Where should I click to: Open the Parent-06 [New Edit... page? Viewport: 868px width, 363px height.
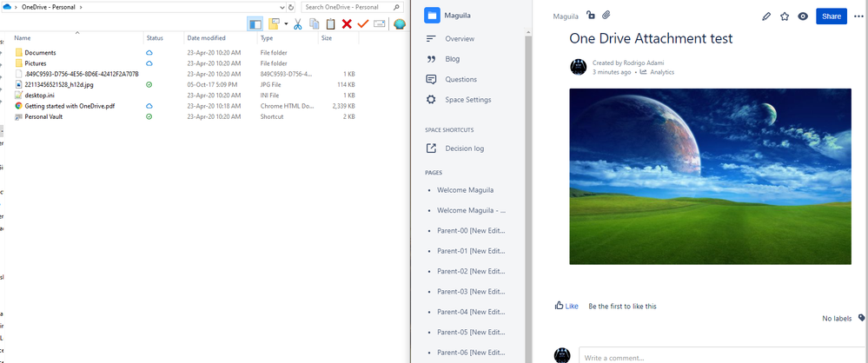tap(471, 353)
